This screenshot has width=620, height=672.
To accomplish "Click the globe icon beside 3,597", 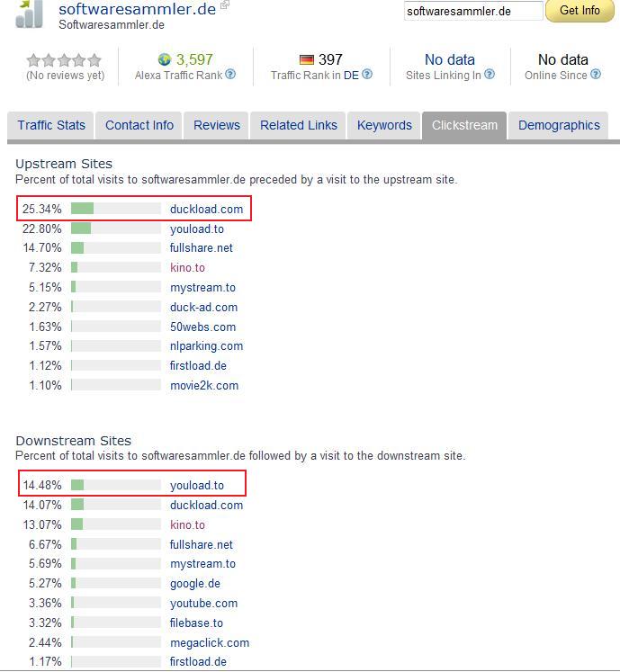I will [165, 60].
